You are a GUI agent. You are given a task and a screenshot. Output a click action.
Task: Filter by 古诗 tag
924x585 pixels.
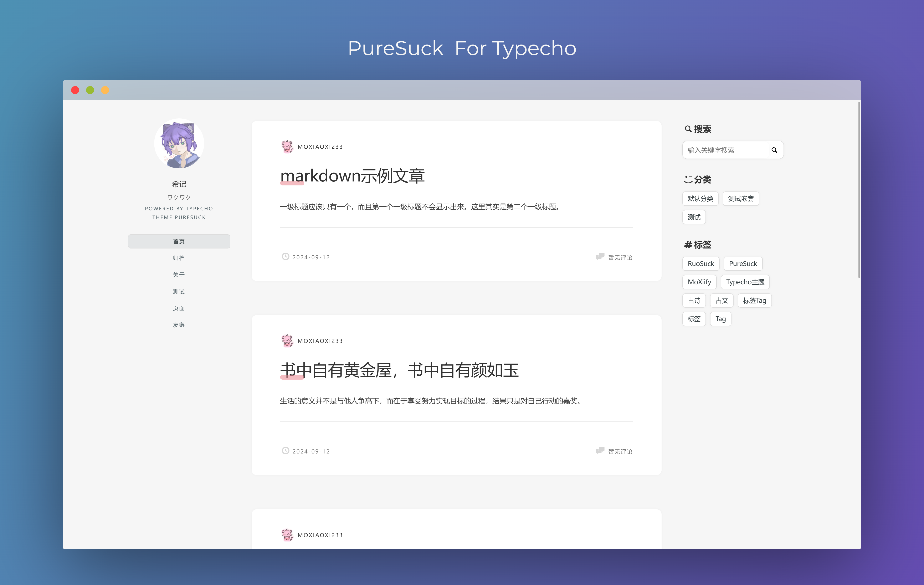pyautogui.click(x=694, y=301)
